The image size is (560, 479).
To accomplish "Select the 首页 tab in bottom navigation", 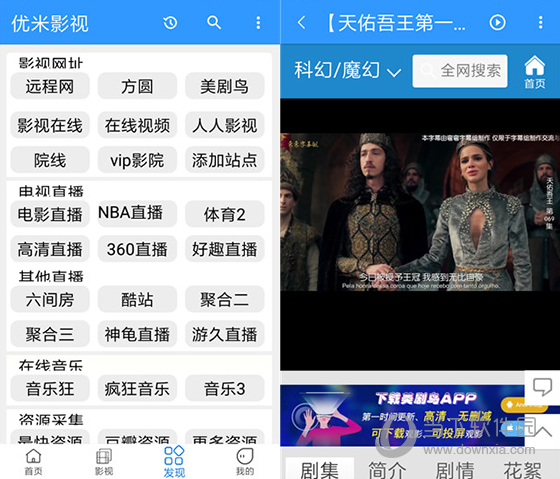I will point(33,463).
